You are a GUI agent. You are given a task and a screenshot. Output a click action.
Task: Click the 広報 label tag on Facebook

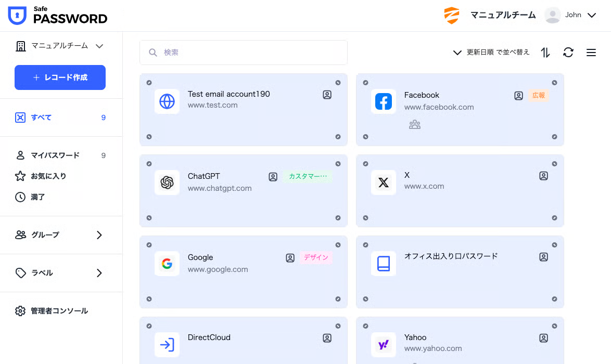coord(539,96)
